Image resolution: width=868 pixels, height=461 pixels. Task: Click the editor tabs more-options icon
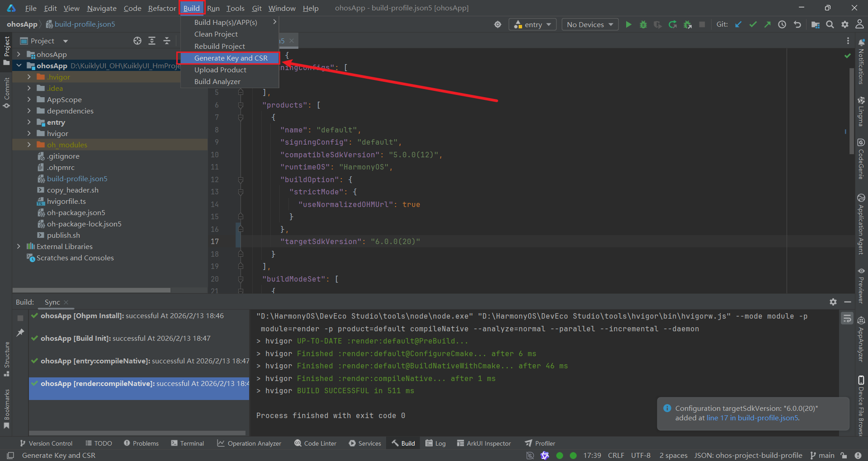[x=848, y=41]
